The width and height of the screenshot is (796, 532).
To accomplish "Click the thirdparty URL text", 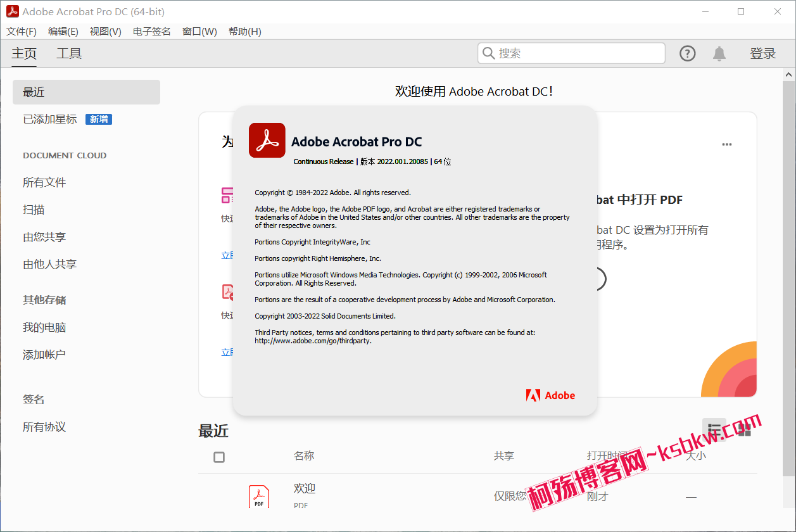I will click(313, 341).
